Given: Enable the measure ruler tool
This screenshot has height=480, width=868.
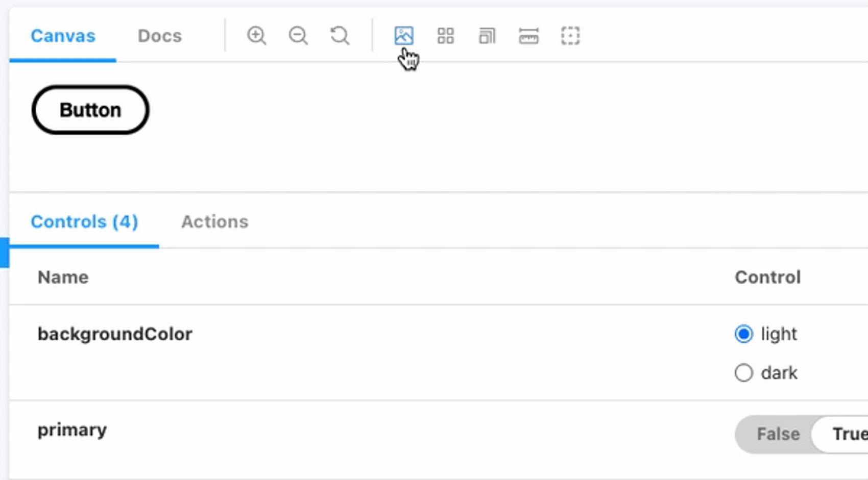Looking at the screenshot, I should (528, 36).
